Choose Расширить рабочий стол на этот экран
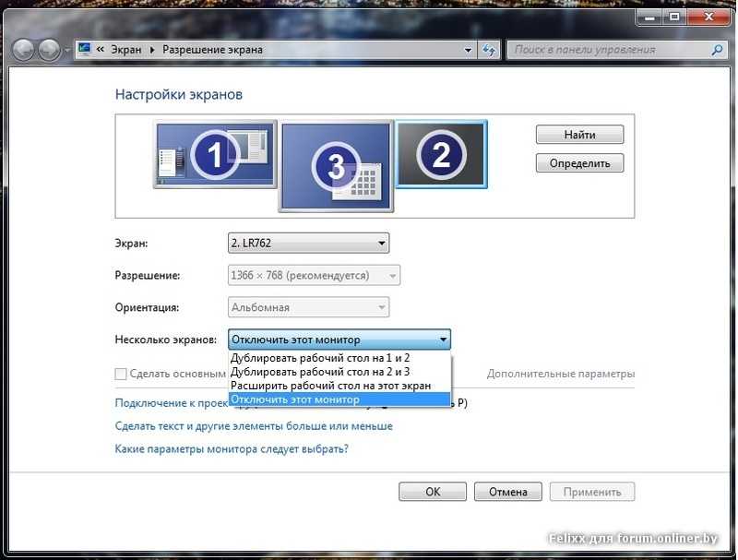 pos(339,386)
